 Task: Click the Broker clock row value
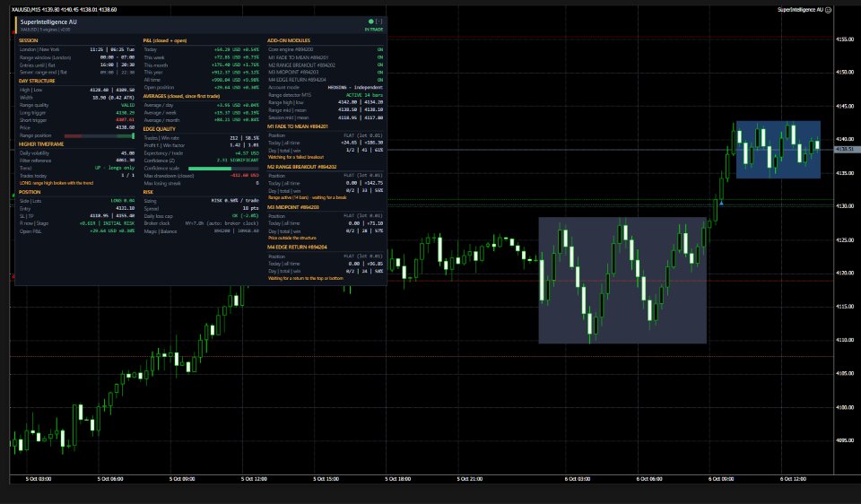[x=222, y=223]
